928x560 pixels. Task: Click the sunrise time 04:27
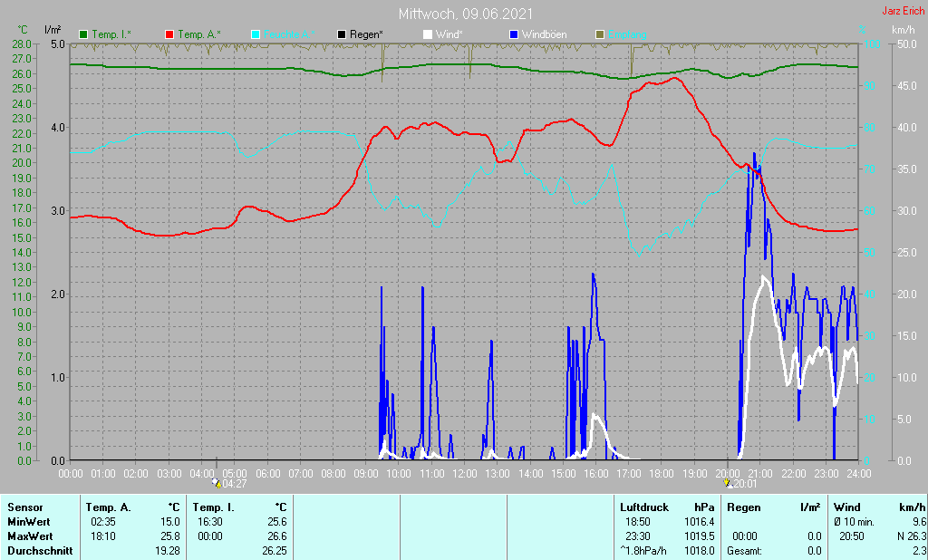pyautogui.click(x=235, y=484)
